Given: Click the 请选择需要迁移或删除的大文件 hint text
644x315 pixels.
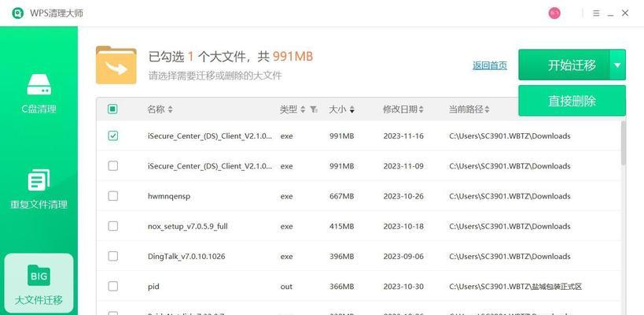Looking at the screenshot, I should (x=215, y=76).
